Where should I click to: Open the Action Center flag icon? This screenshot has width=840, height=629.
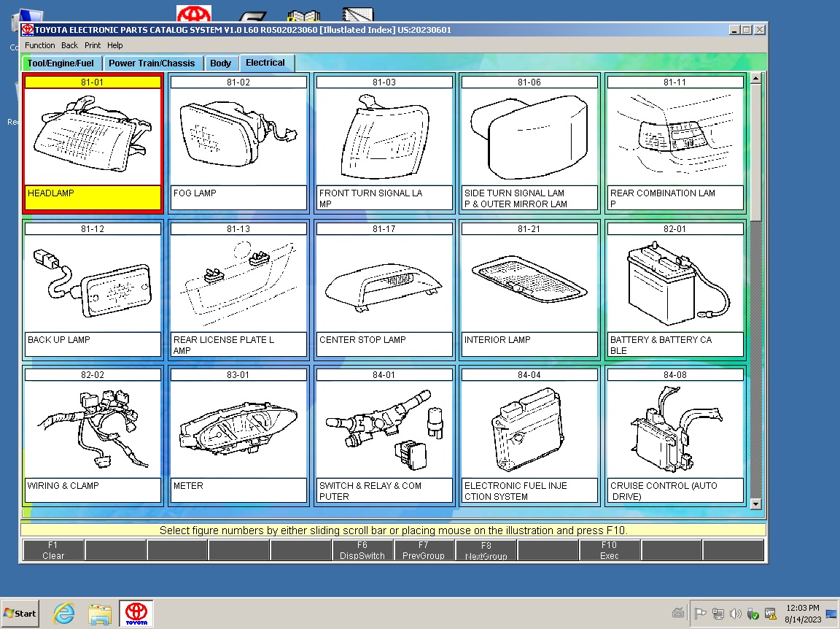click(700, 614)
